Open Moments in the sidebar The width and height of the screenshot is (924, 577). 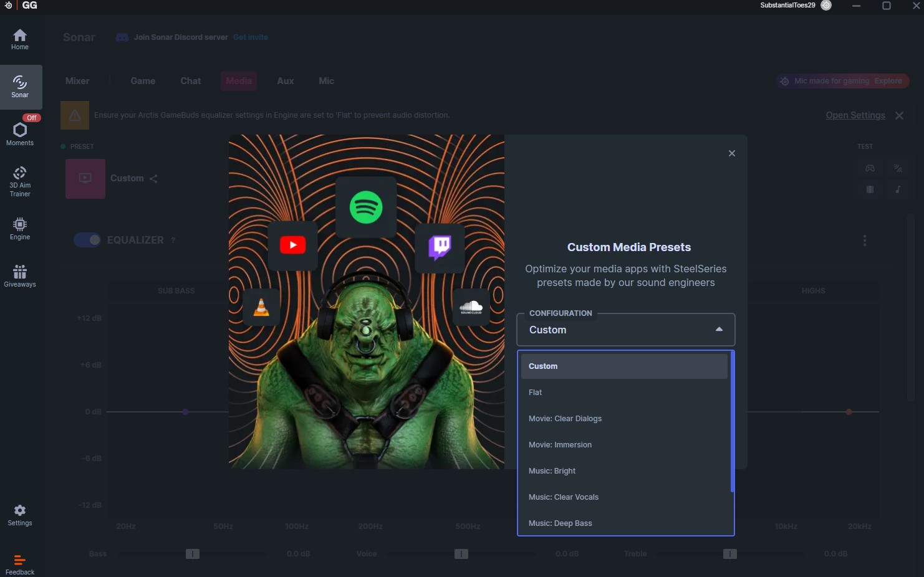(20, 134)
